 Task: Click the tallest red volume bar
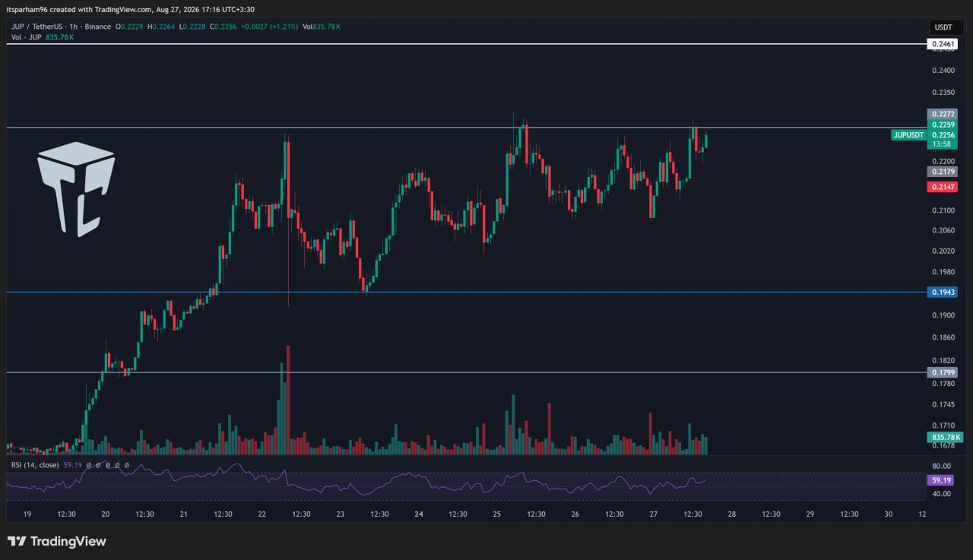(288, 400)
